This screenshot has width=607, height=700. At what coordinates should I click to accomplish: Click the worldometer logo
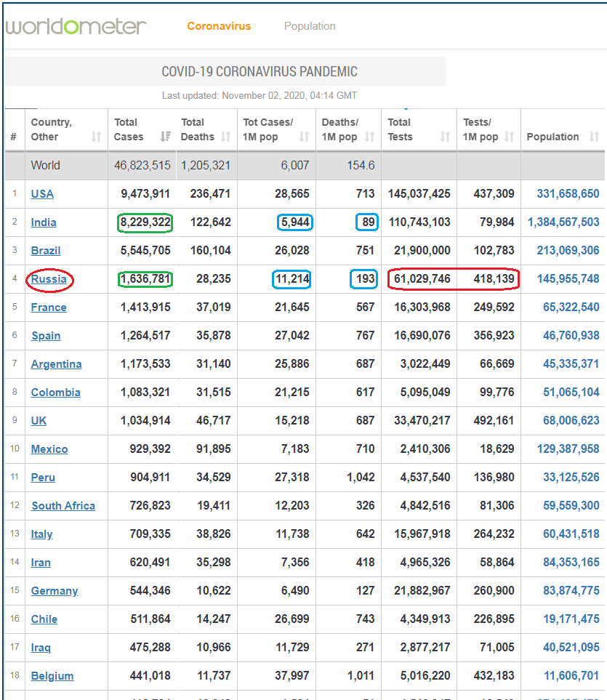(76, 26)
